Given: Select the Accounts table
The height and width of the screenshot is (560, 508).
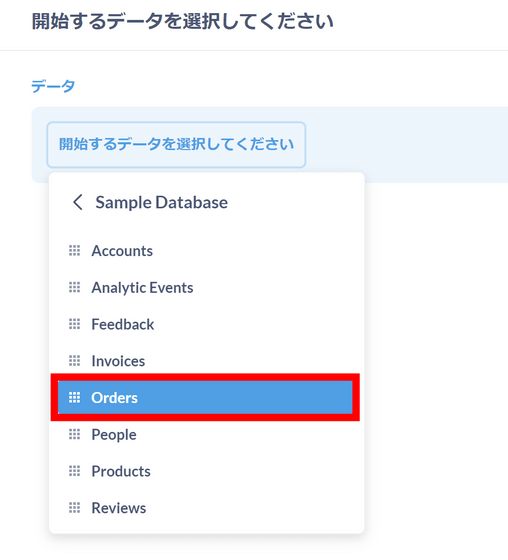Looking at the screenshot, I should [205, 251].
